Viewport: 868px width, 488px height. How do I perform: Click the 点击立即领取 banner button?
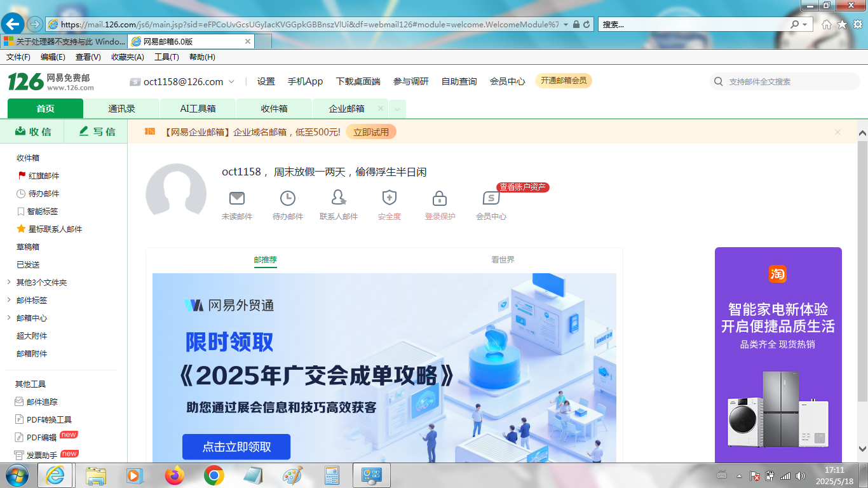click(236, 447)
